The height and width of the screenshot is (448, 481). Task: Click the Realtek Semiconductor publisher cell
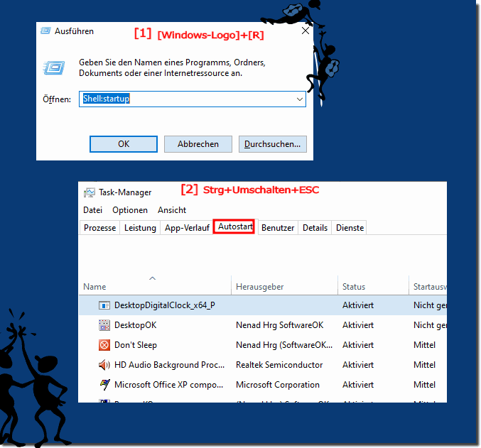(279, 365)
